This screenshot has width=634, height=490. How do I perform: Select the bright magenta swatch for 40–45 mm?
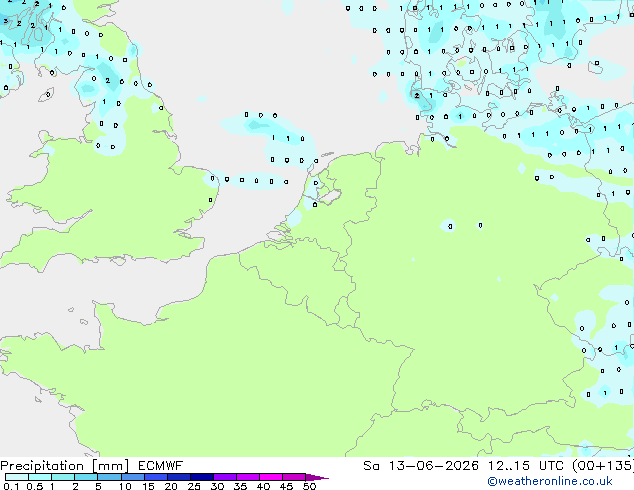271,477
